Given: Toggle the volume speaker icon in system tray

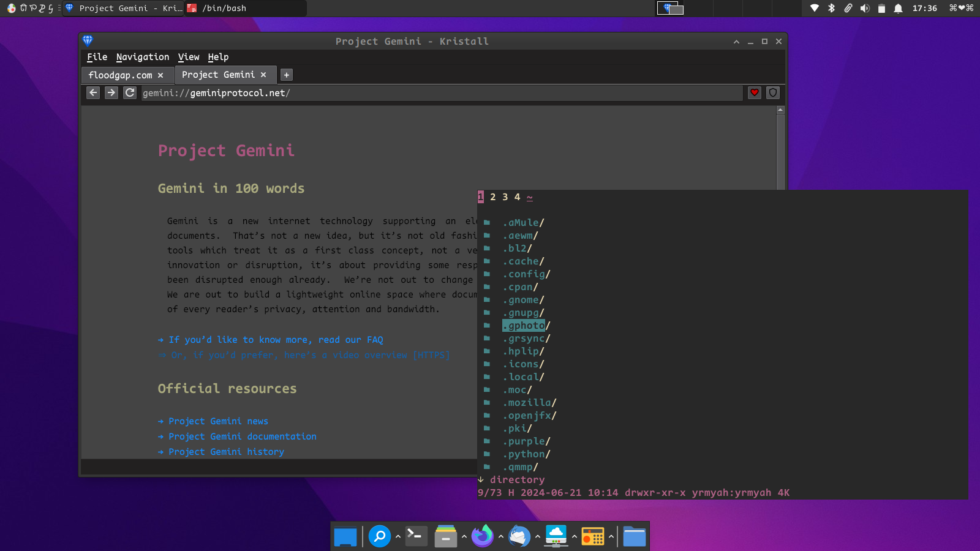Looking at the screenshot, I should (x=864, y=8).
